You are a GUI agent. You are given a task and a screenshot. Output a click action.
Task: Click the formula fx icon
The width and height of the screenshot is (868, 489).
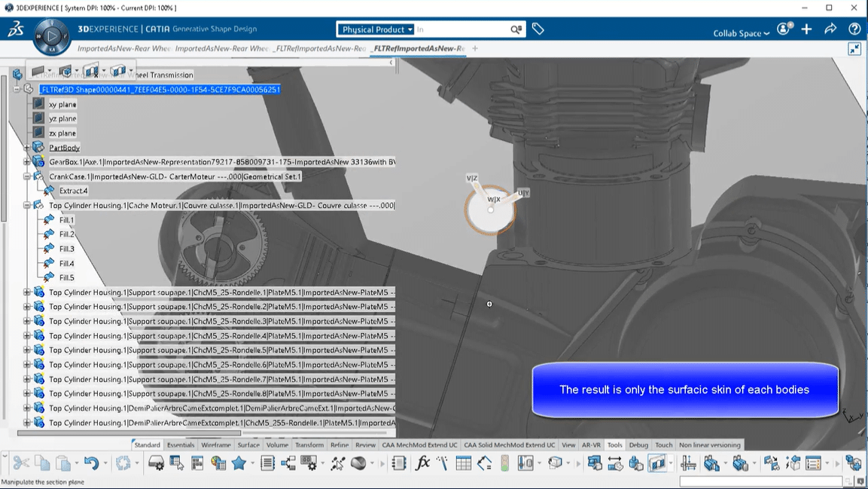pyautogui.click(x=422, y=463)
